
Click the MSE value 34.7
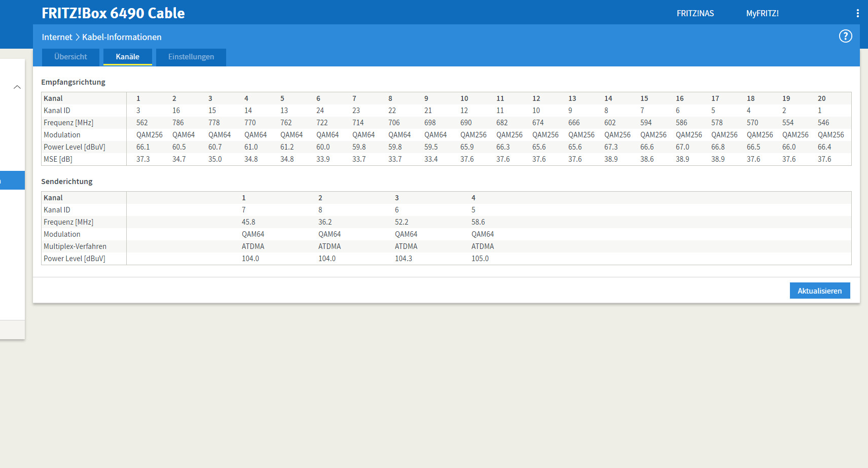[179, 159]
